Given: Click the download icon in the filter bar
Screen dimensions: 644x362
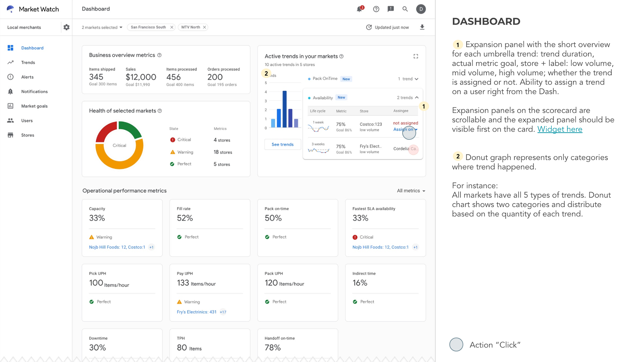Looking at the screenshot, I should pos(422,27).
